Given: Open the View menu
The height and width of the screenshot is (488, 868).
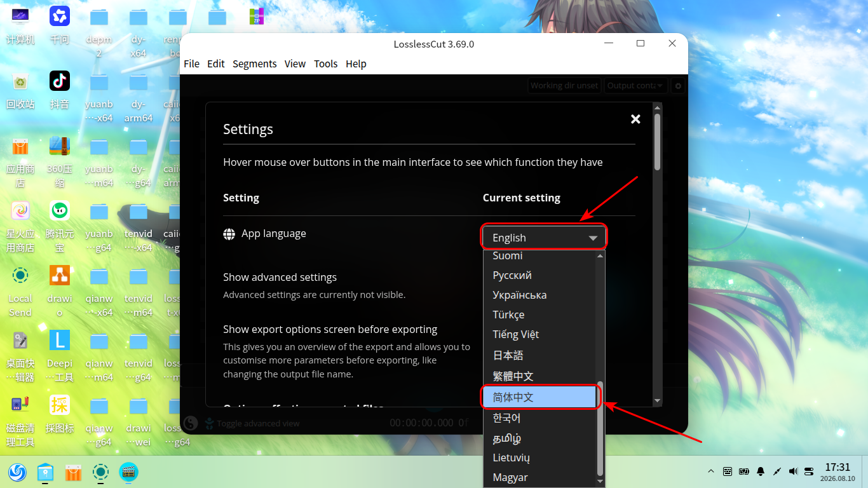Looking at the screenshot, I should pos(295,64).
